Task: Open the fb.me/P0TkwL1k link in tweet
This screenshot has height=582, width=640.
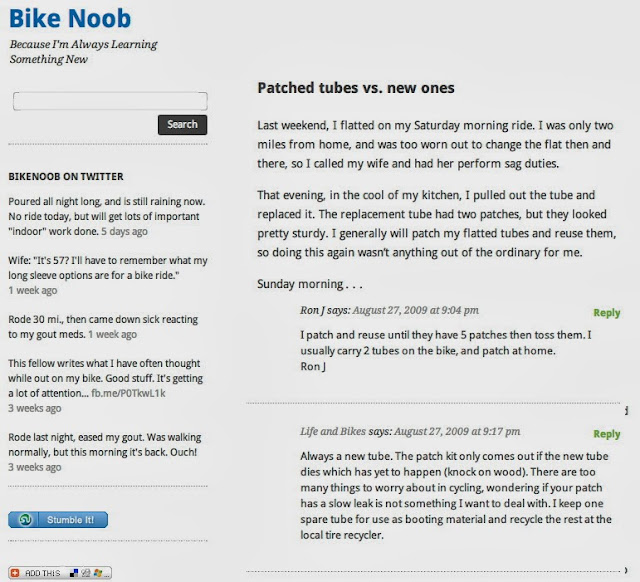Action: tap(127, 395)
